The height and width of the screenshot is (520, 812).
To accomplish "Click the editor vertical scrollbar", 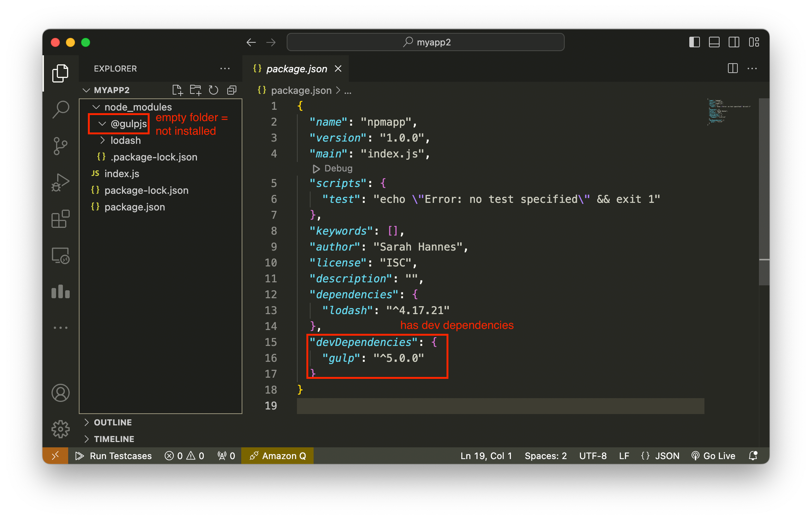I will point(764,191).
